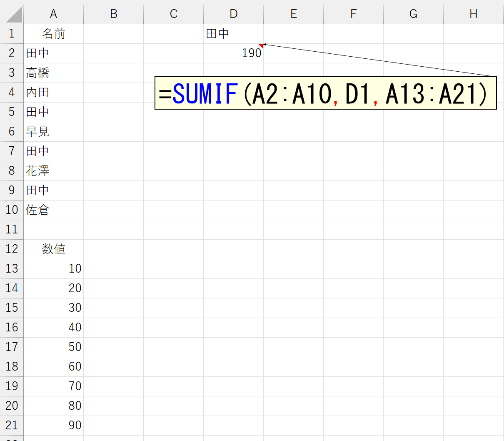
Task: Click cell A13 with value 10
Action: (53, 269)
